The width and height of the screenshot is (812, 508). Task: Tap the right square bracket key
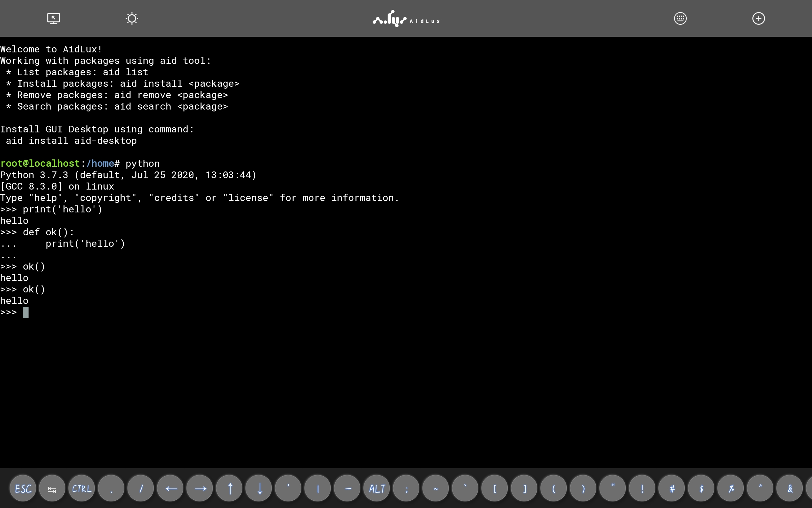coord(524,488)
